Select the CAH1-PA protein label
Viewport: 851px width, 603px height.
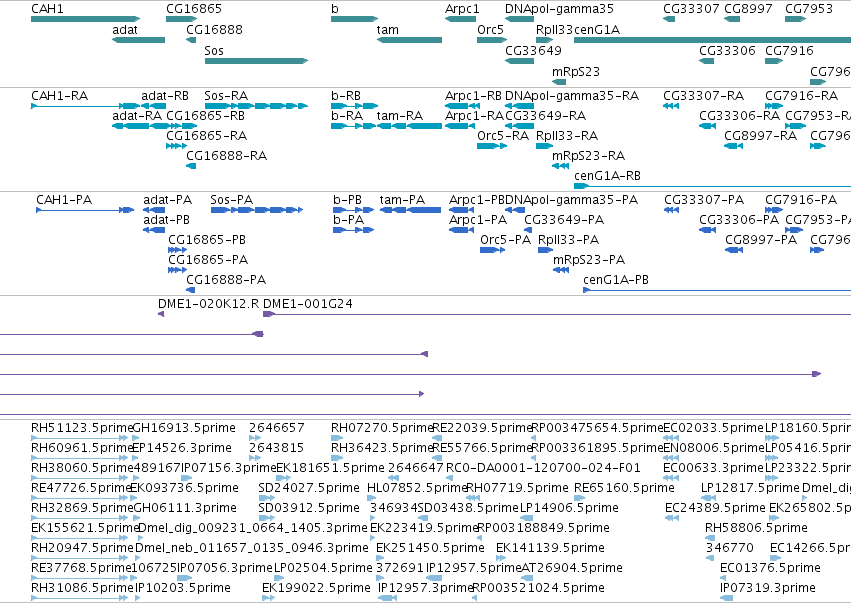[64, 200]
